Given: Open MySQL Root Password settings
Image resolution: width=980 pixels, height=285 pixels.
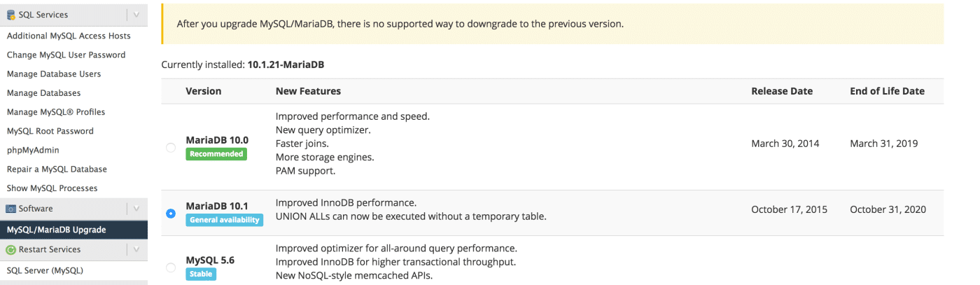Looking at the screenshot, I should coord(50,131).
